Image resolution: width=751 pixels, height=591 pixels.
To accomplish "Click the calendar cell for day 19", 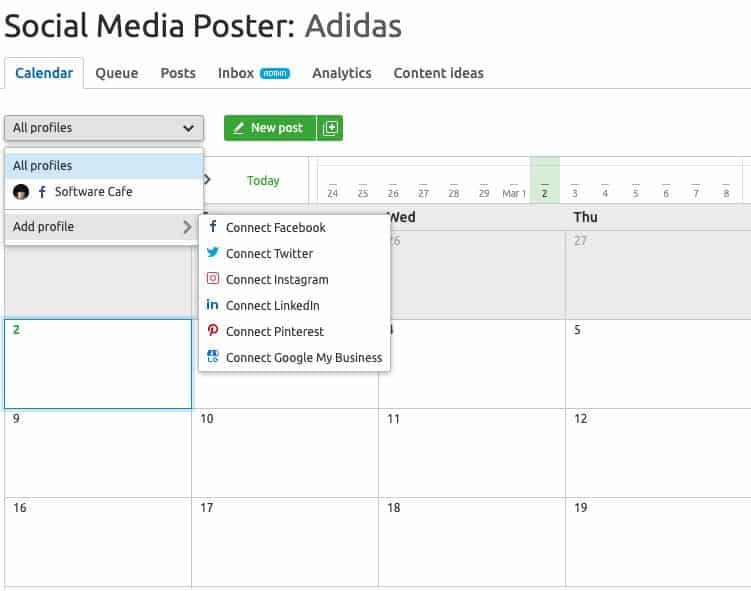I will (x=658, y=542).
